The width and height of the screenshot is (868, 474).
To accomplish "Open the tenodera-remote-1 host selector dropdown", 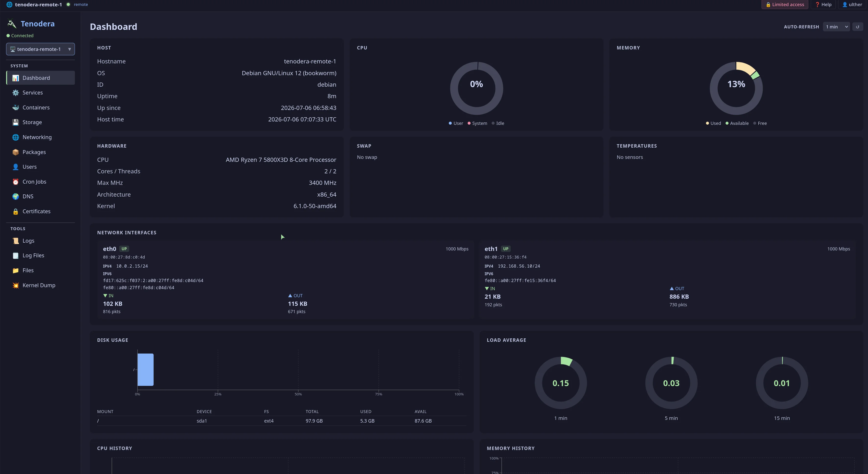I will click(40, 49).
